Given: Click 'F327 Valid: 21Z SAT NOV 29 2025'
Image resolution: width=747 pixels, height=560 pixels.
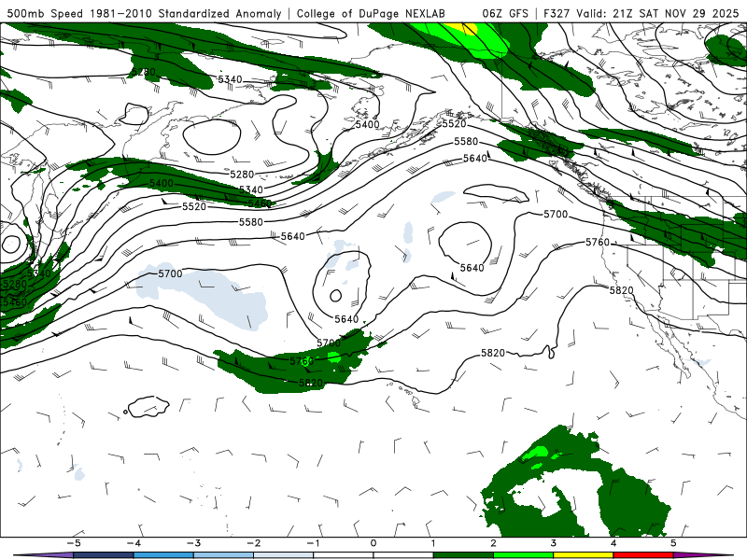Looking at the screenshot, I should tap(641, 13).
